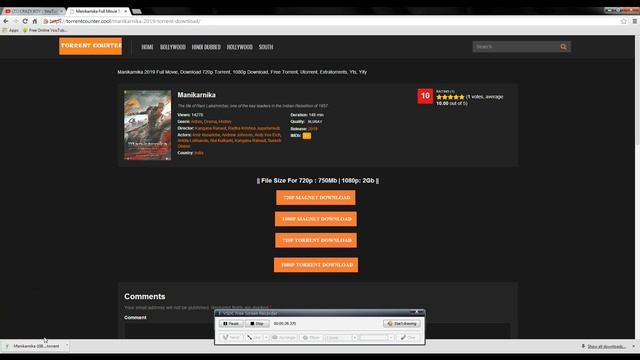The image size is (640, 360).
Task: Open the HOME menu item
Action: point(147,47)
